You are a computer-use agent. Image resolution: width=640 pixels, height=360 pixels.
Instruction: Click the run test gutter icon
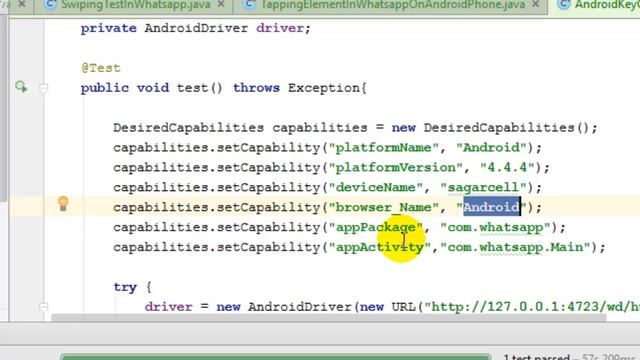pyautogui.click(x=21, y=87)
